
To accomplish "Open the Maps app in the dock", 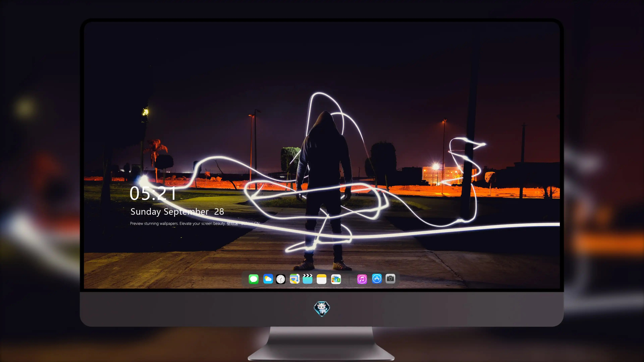I will coord(294,279).
